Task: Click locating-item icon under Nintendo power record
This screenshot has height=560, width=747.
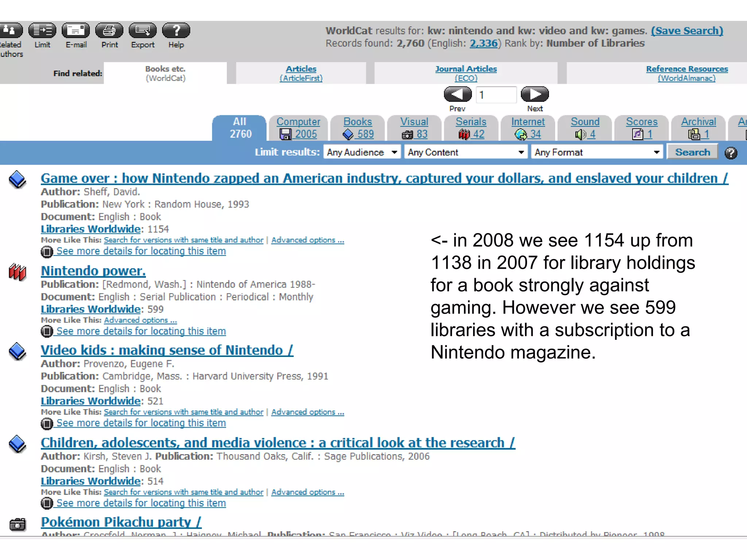Action: click(47, 331)
